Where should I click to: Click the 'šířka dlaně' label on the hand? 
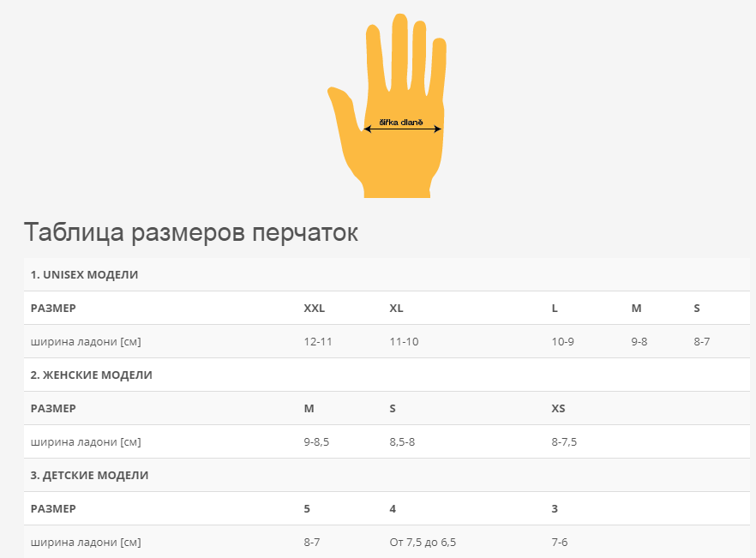click(401, 123)
